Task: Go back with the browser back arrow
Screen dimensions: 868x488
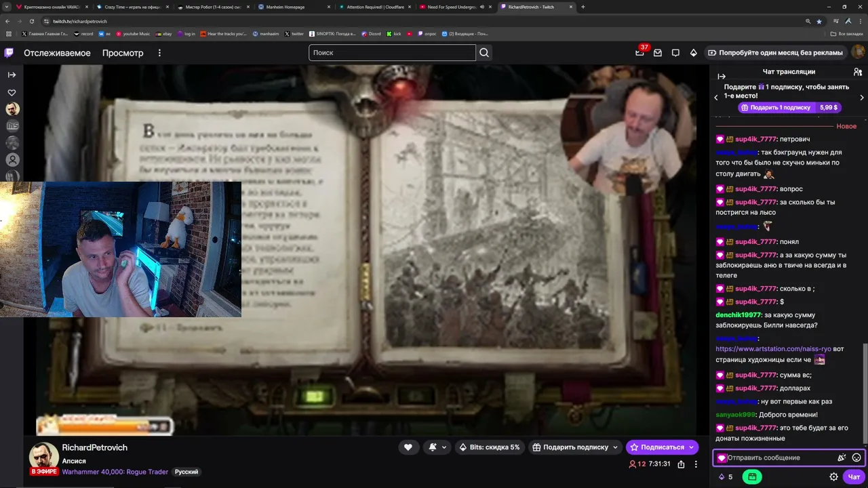Action: click(x=7, y=21)
